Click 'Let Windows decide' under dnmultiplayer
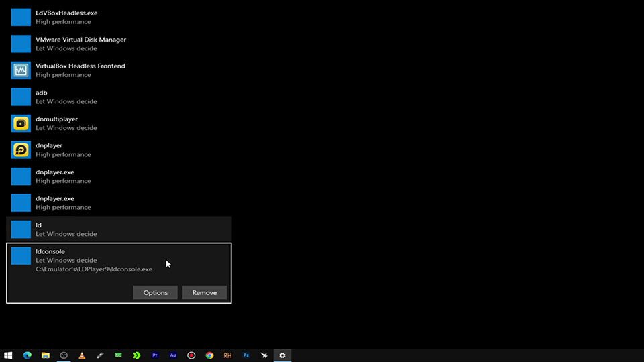The width and height of the screenshot is (644, 362). [x=66, y=128]
